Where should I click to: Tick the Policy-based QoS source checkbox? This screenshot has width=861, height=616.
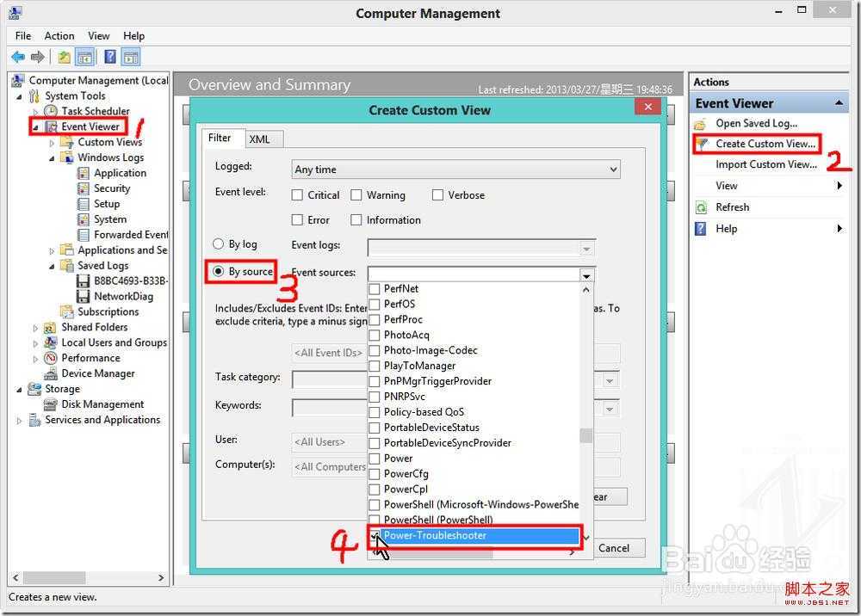[x=375, y=412]
